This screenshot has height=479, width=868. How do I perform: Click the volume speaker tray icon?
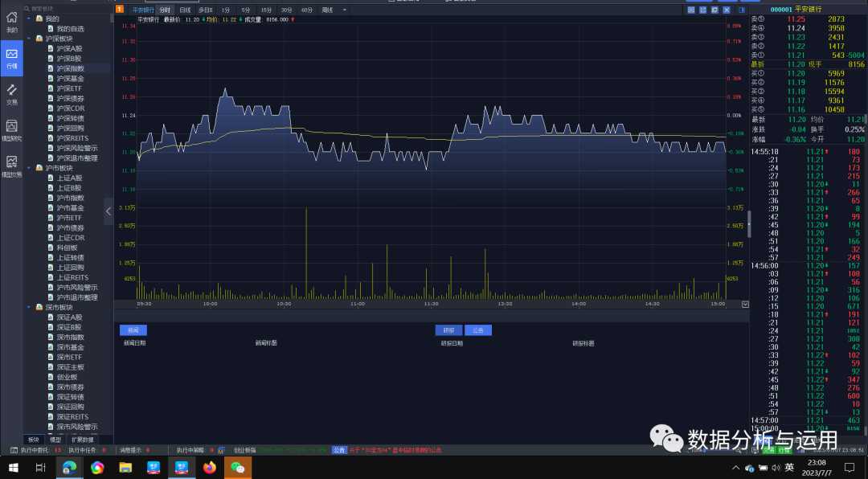[x=776, y=468]
